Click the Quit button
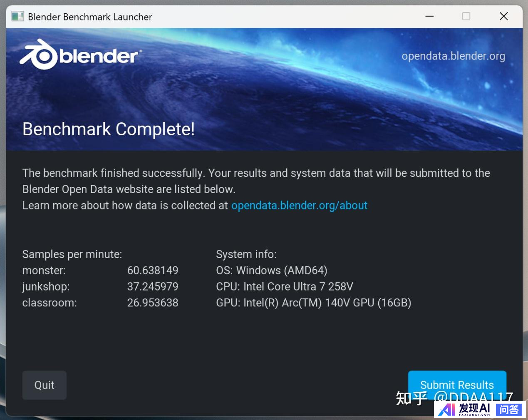The image size is (528, 420). (44, 385)
